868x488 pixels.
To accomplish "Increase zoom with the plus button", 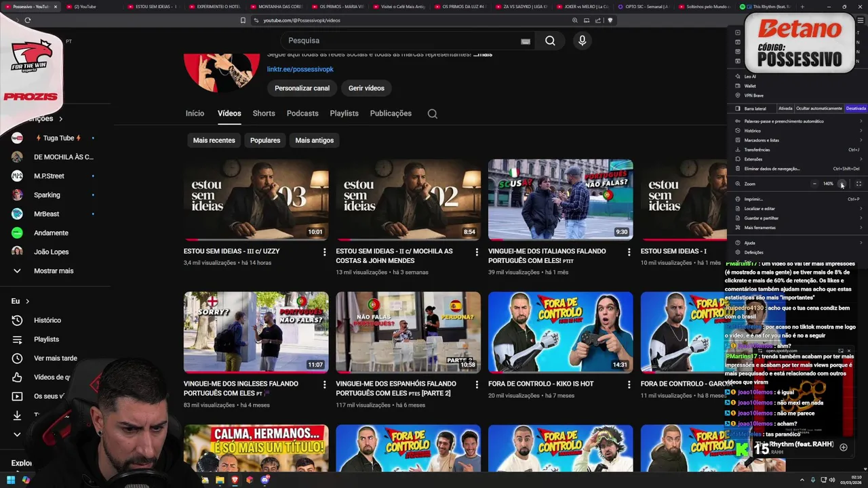I will pyautogui.click(x=842, y=184).
